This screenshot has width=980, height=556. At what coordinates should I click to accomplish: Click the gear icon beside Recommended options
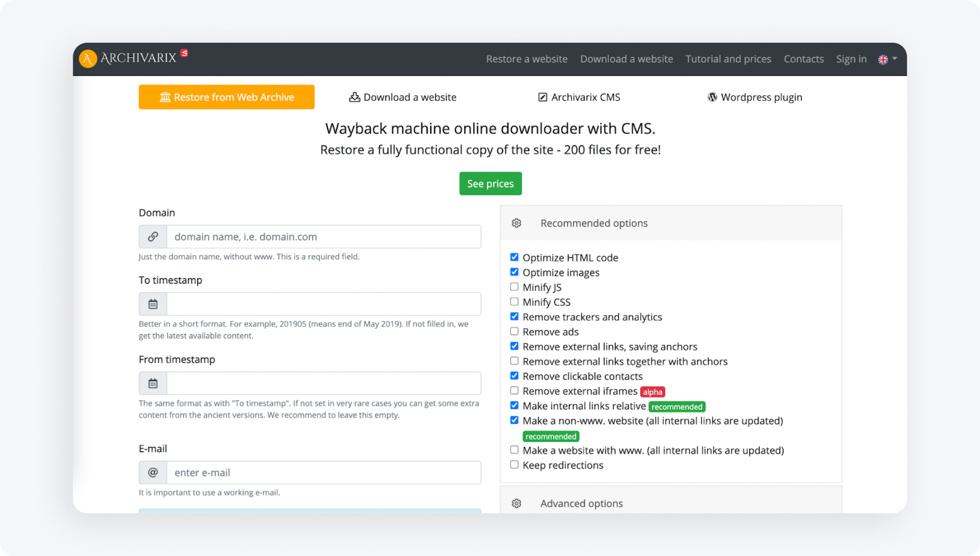tap(516, 223)
